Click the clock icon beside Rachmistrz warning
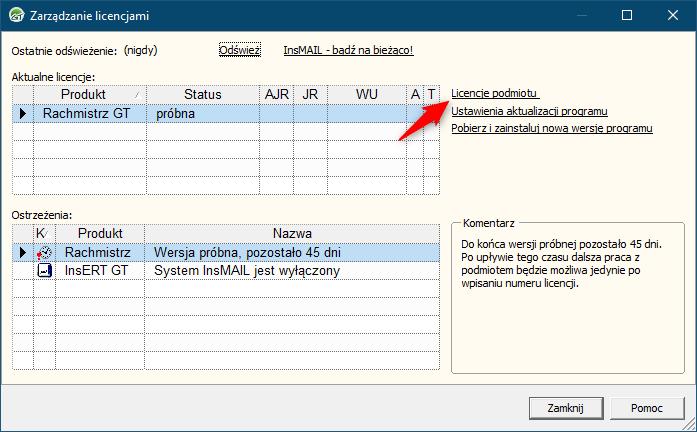Screen dimensions: 697x432 pyautogui.click(x=44, y=253)
